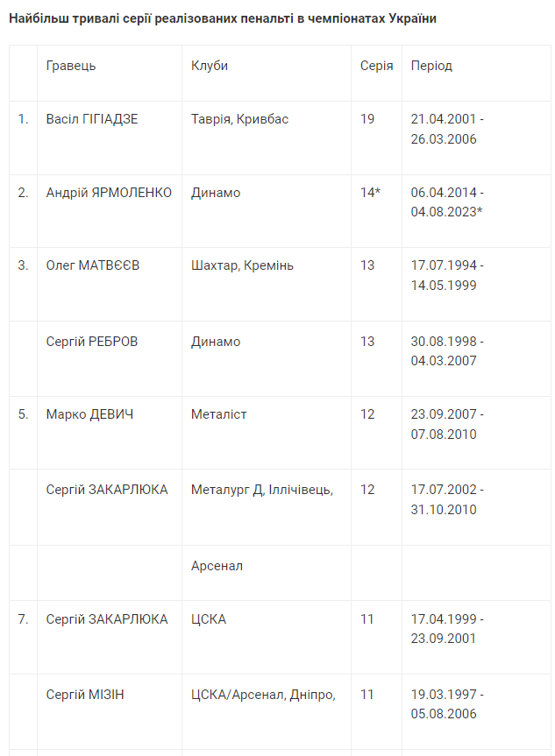Click the series value 14*

click(x=370, y=193)
